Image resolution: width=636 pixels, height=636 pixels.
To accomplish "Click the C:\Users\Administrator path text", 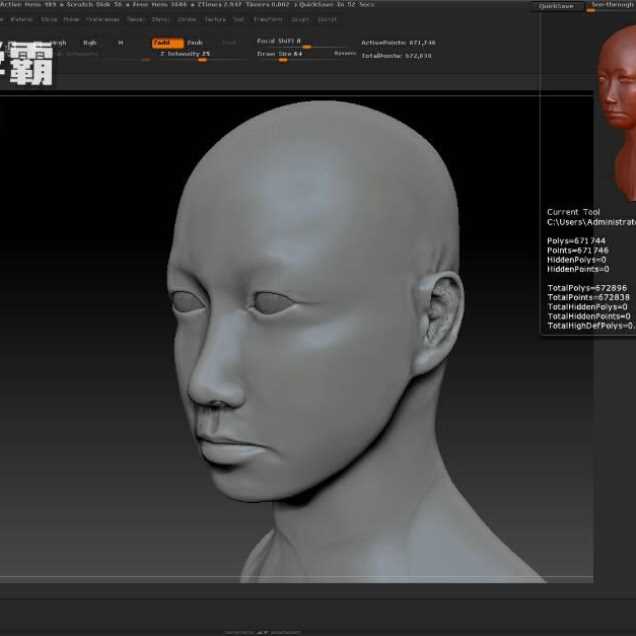I will [x=591, y=222].
